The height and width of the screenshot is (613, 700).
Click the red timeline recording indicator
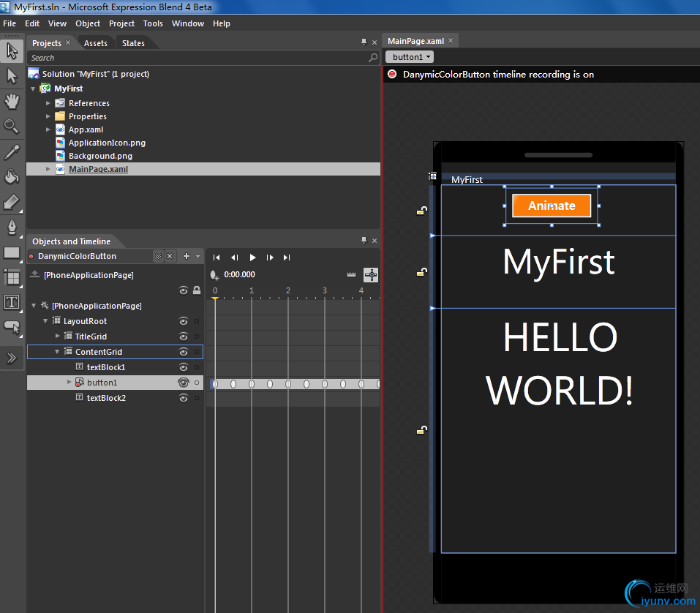click(392, 74)
